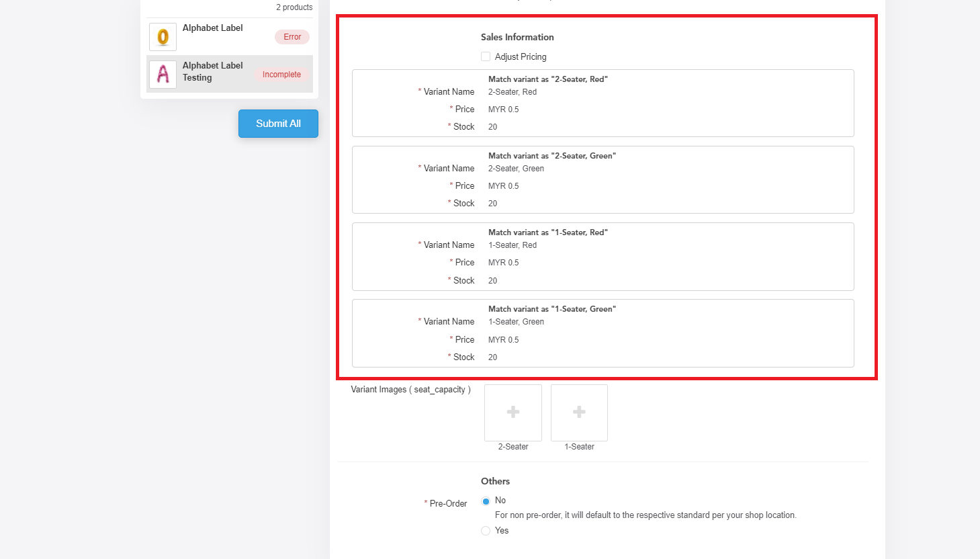The image size is (980, 559).
Task: Click price MYR 0.5 of 2-Seater, Green
Action: tap(504, 186)
